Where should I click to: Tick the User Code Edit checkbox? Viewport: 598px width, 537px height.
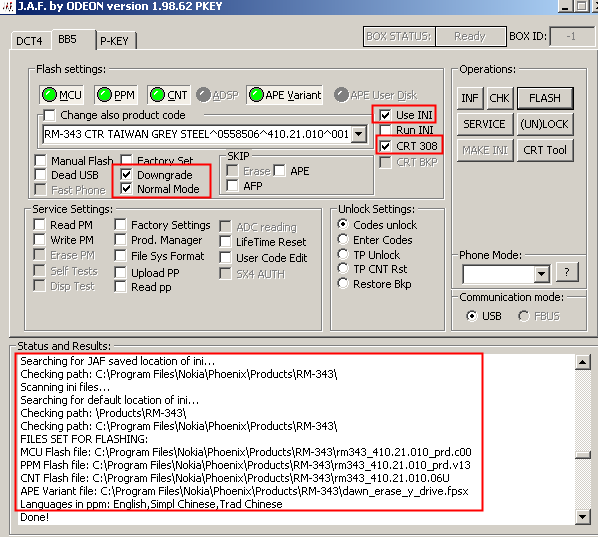[225, 257]
